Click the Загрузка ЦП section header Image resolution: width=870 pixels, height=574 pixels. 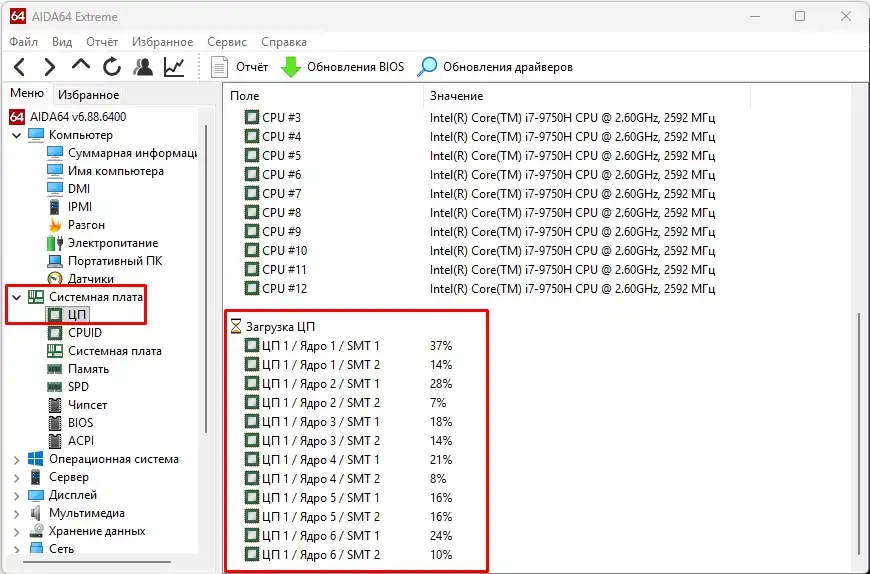[x=273, y=327]
